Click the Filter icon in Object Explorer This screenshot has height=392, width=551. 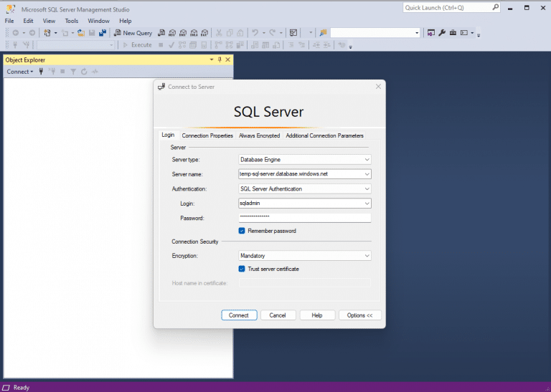pos(73,72)
